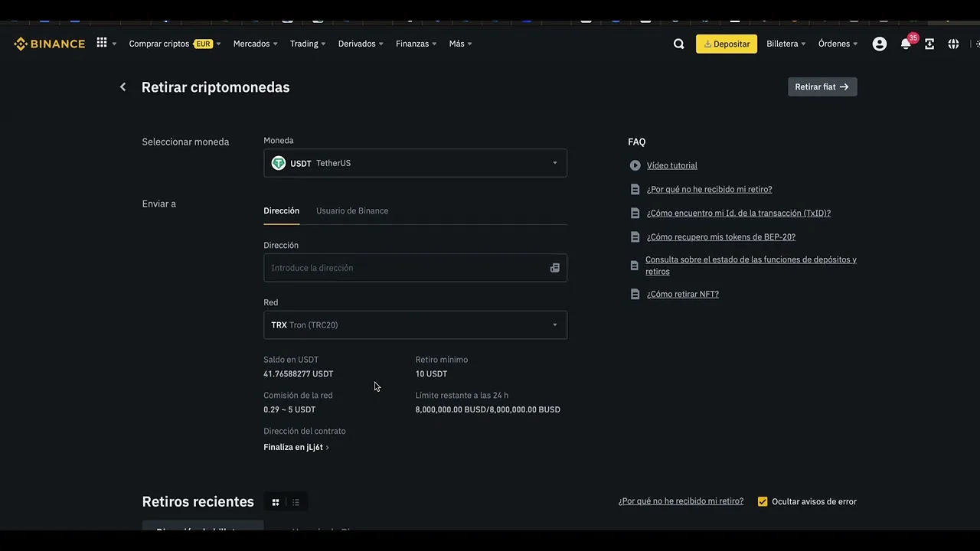Click the QR download scan icon

(929, 44)
